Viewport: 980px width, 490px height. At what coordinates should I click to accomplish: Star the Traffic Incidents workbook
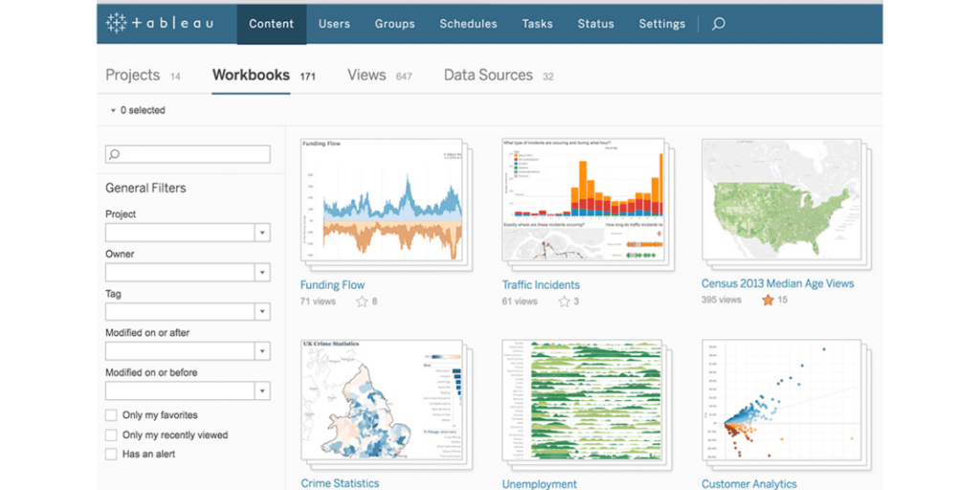(564, 301)
